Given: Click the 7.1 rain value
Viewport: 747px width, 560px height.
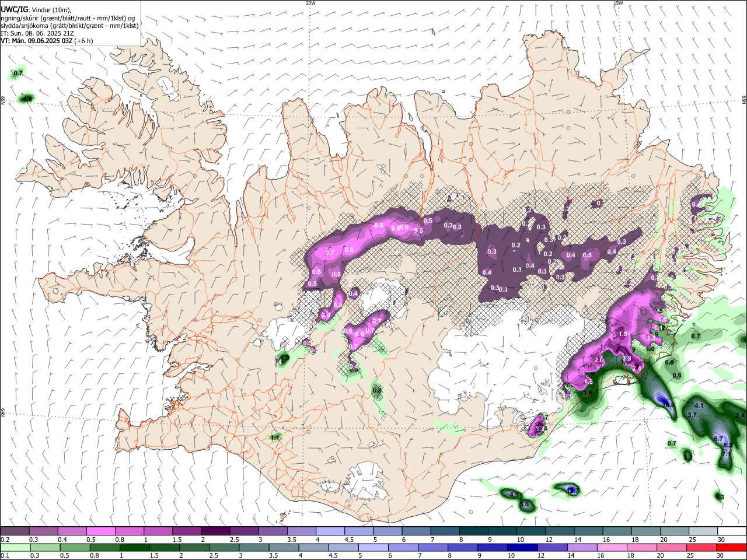Looking at the screenshot, I should coord(726,454).
